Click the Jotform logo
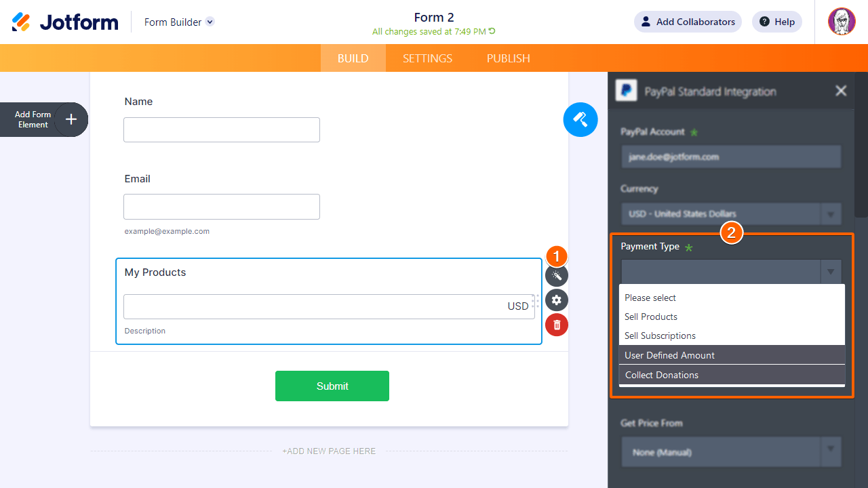This screenshot has width=868, height=488. coord(65,22)
